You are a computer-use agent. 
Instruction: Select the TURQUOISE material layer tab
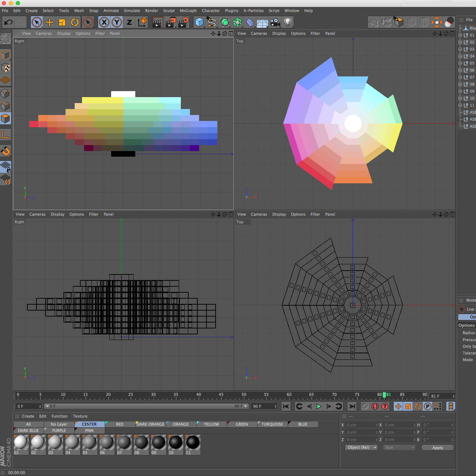point(272,424)
